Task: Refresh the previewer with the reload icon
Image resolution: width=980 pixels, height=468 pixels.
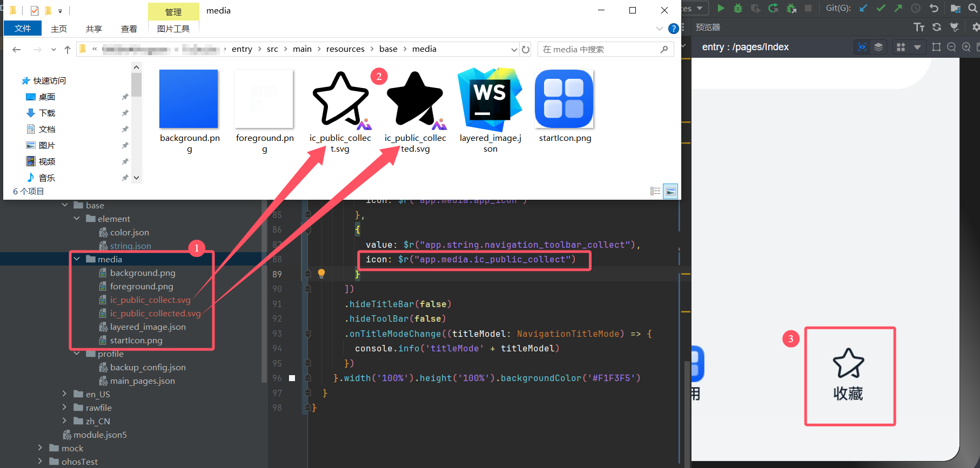Action: [x=937, y=27]
